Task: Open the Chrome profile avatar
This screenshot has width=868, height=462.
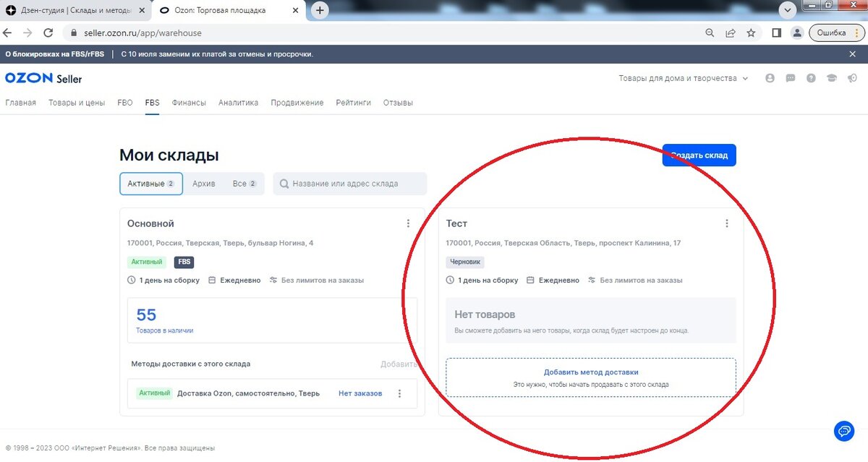Action: [796, 33]
